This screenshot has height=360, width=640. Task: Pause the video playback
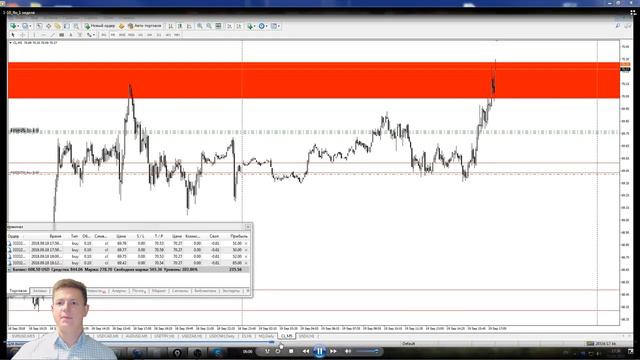(x=319, y=351)
